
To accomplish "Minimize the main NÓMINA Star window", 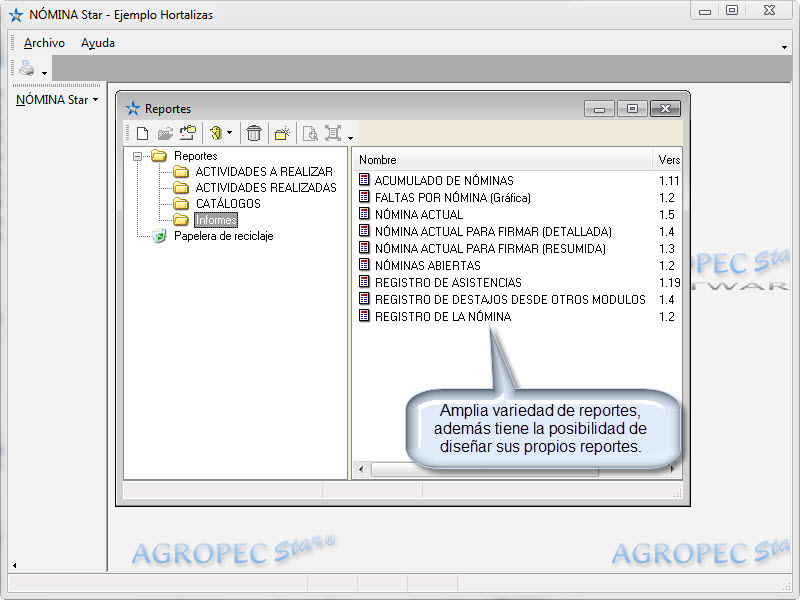I will [705, 11].
